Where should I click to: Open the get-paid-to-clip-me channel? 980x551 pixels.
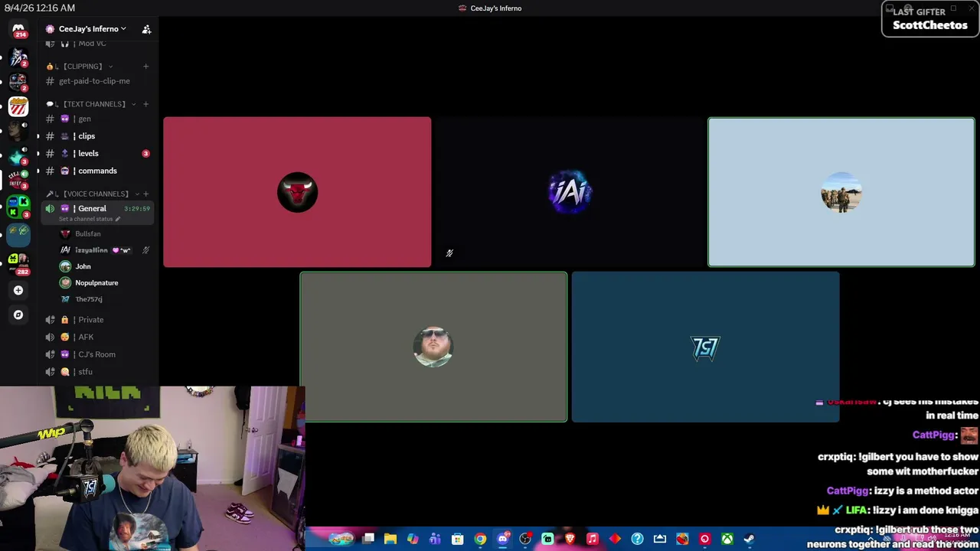coord(98,81)
